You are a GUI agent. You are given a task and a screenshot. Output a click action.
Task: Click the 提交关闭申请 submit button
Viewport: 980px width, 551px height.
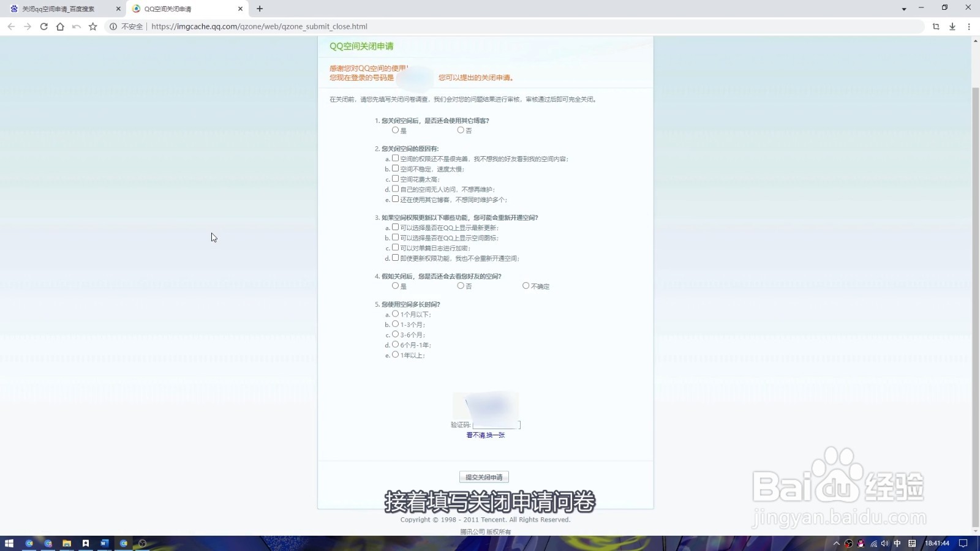point(484,477)
